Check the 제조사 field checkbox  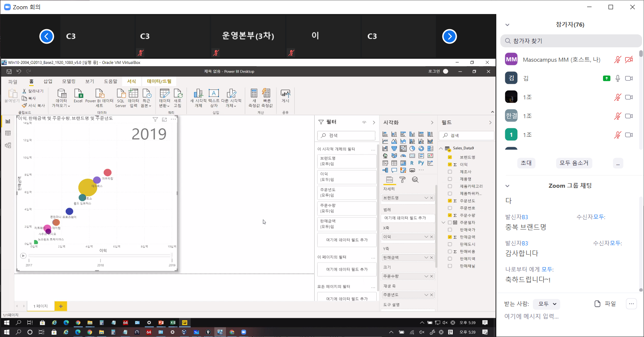pos(450,172)
